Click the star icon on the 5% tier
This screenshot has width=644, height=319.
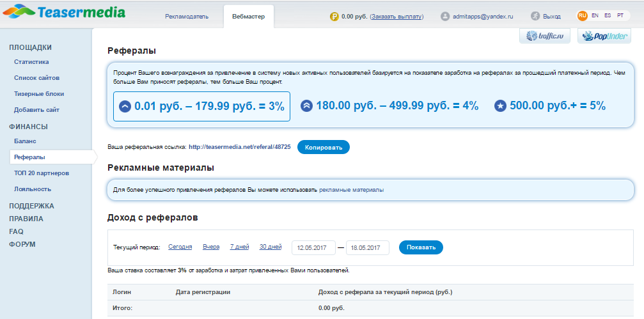(x=500, y=106)
